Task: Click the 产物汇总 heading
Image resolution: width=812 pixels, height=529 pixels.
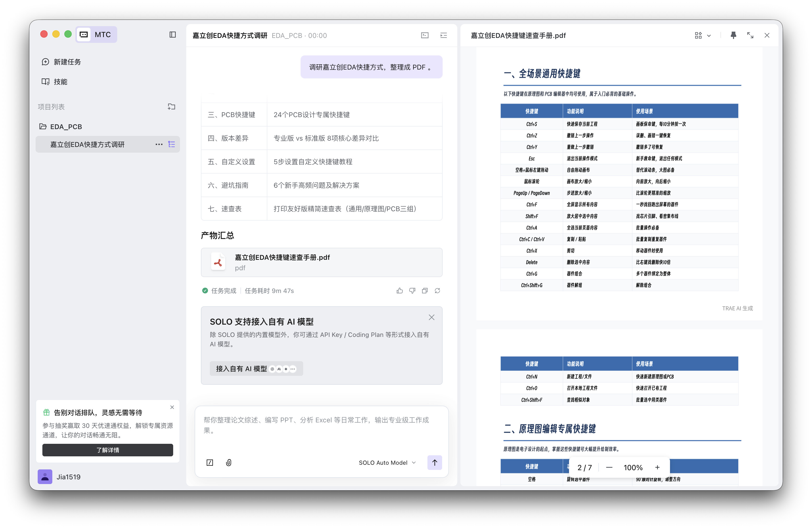Action: pyautogui.click(x=217, y=235)
